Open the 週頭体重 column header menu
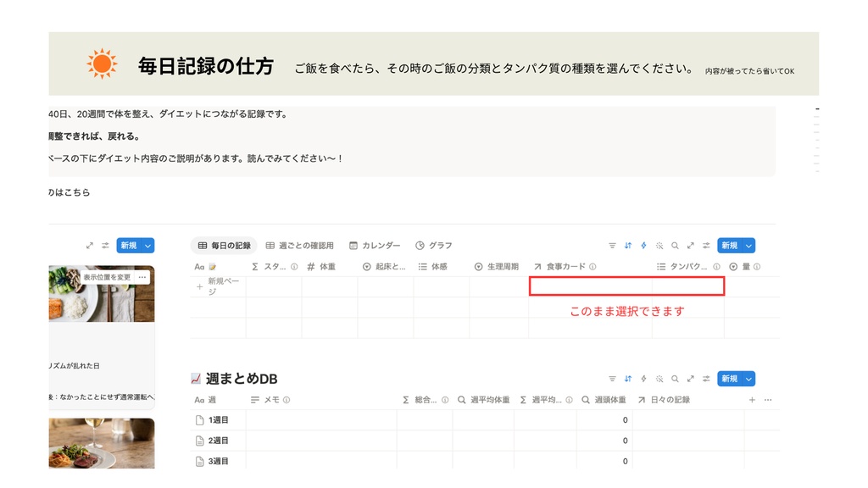 click(604, 400)
